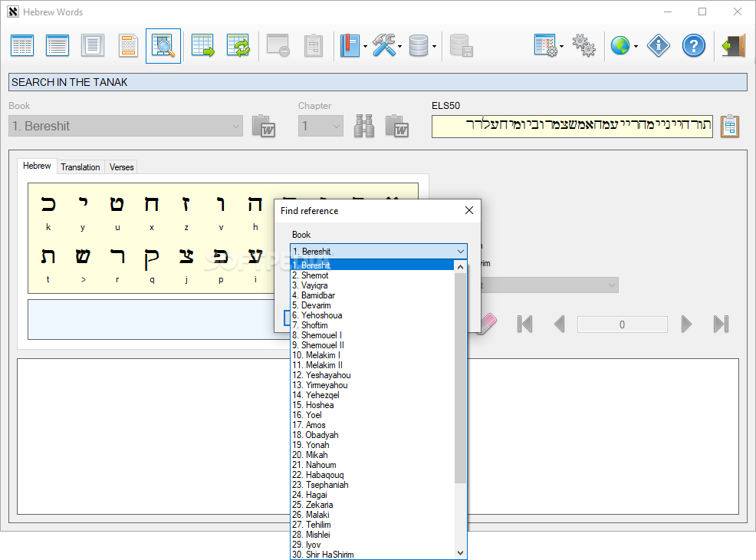The height and width of the screenshot is (560, 756).
Task: Go to next result arrow
Action: click(686, 324)
